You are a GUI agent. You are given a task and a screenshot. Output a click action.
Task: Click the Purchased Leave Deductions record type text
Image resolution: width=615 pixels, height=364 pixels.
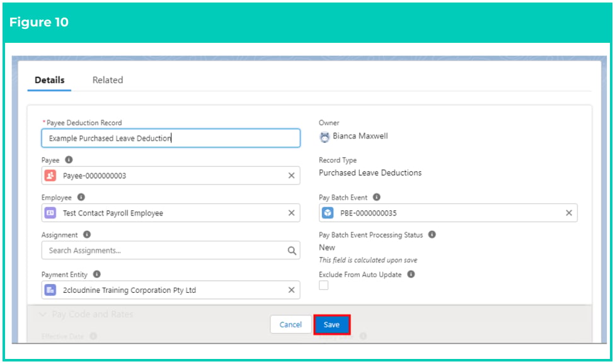pos(370,173)
